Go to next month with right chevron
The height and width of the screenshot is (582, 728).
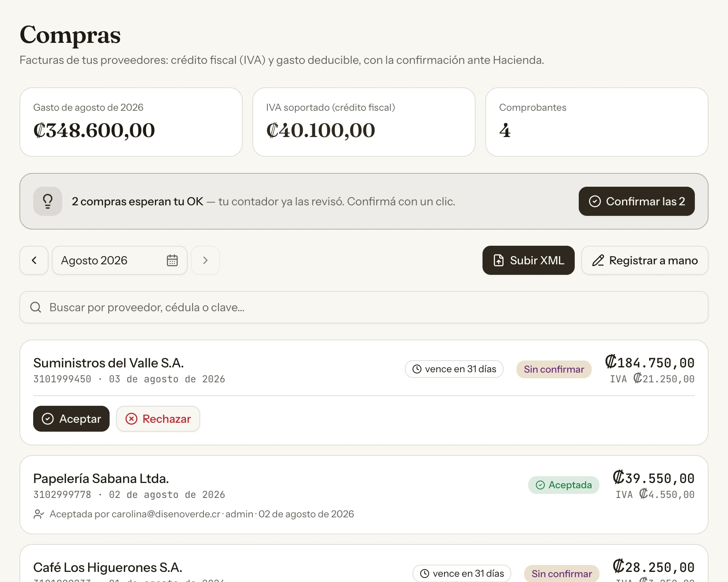[x=205, y=260]
